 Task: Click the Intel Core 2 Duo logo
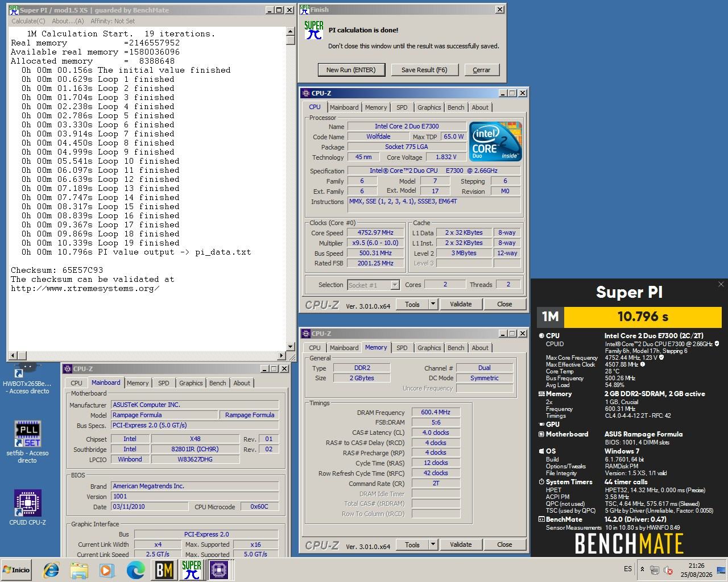tap(495, 142)
